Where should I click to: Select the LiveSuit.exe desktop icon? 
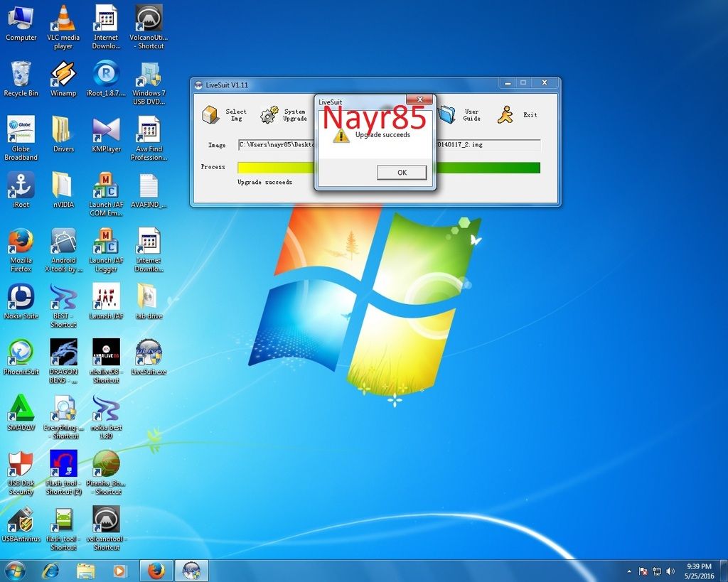pyautogui.click(x=148, y=353)
